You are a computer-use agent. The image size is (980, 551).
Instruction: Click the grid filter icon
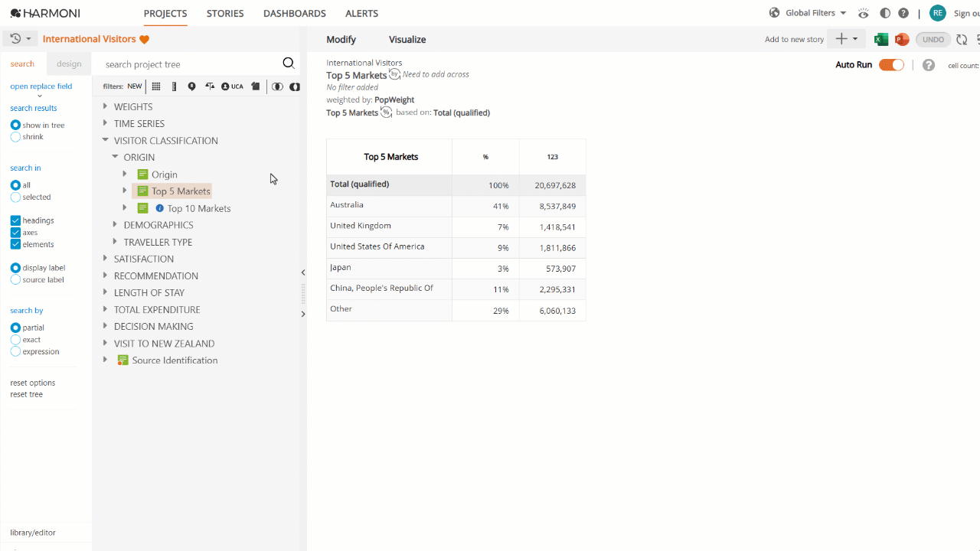click(x=156, y=86)
